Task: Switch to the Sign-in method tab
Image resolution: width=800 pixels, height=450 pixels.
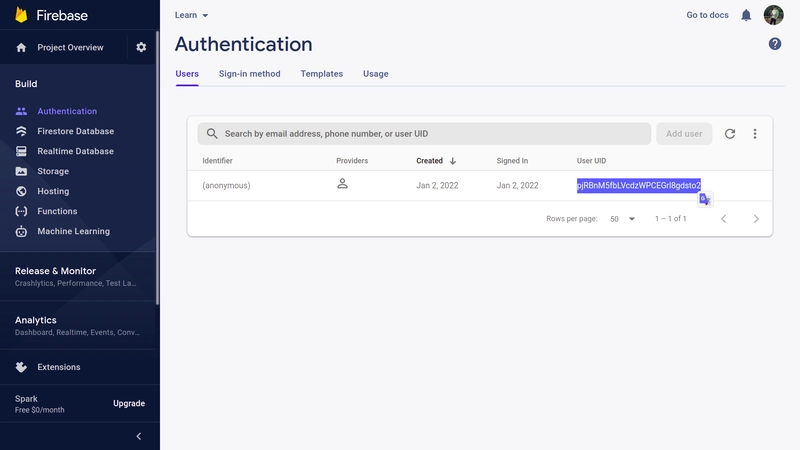Action: (x=249, y=74)
